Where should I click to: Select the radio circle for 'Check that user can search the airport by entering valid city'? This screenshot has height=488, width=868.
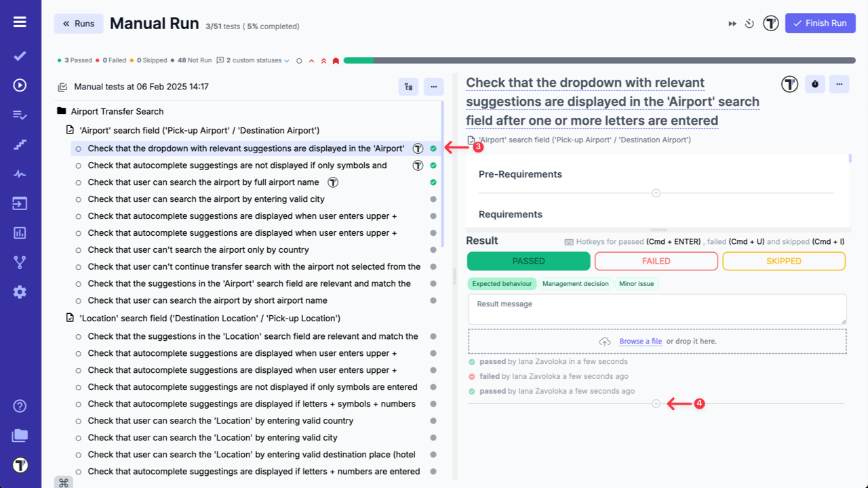[79, 199]
